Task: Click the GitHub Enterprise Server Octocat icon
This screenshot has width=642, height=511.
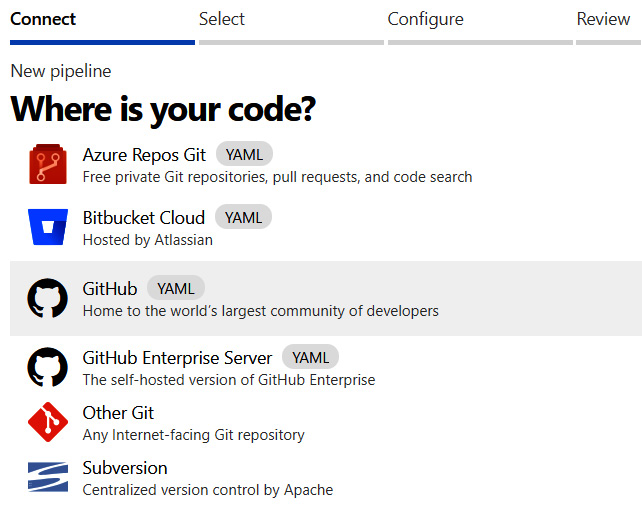Action: [47, 367]
